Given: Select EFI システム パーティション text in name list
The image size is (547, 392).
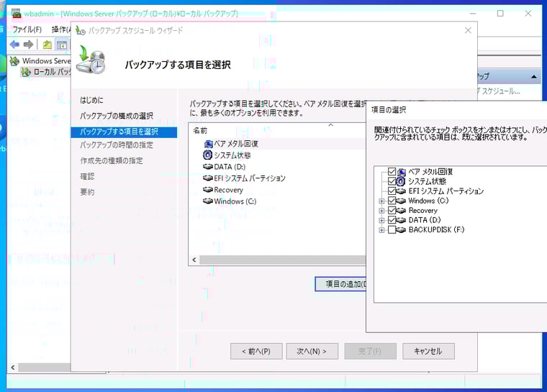Looking at the screenshot, I should (x=250, y=178).
